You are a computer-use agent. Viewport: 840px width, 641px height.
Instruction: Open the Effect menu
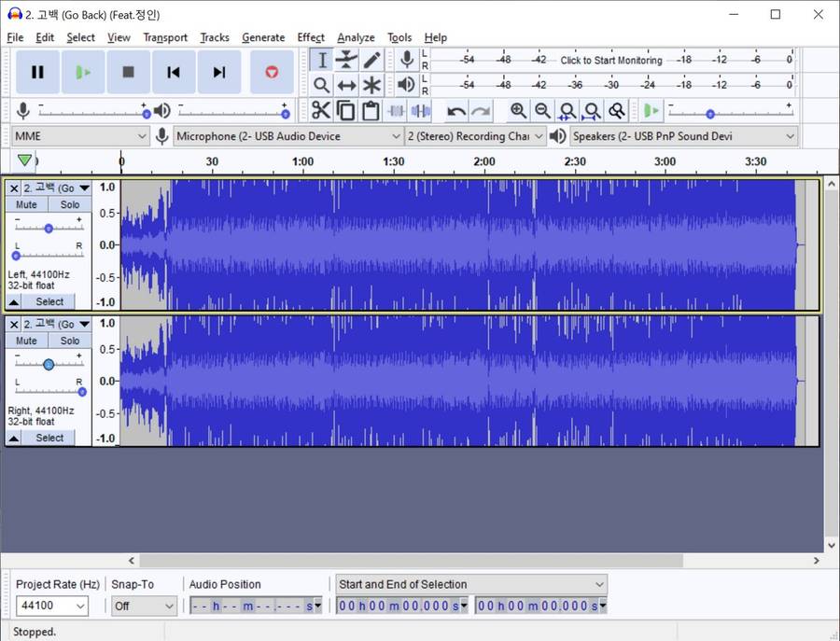(311, 37)
